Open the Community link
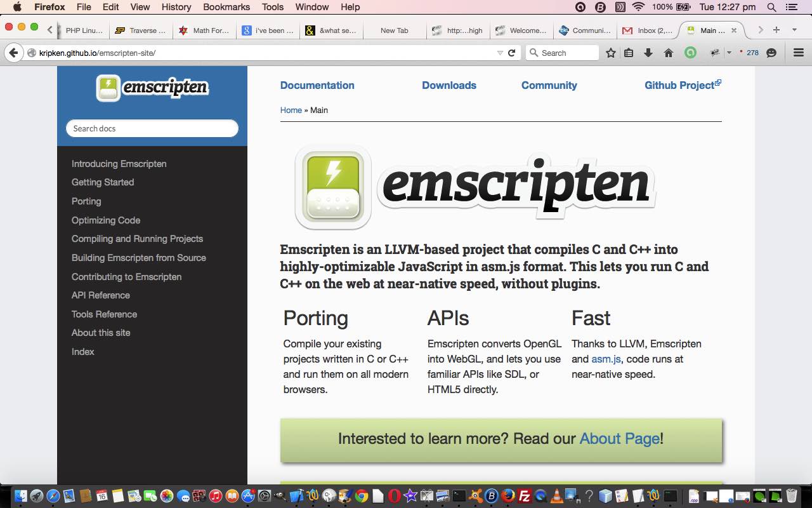Image resolution: width=812 pixels, height=508 pixels. pos(549,85)
